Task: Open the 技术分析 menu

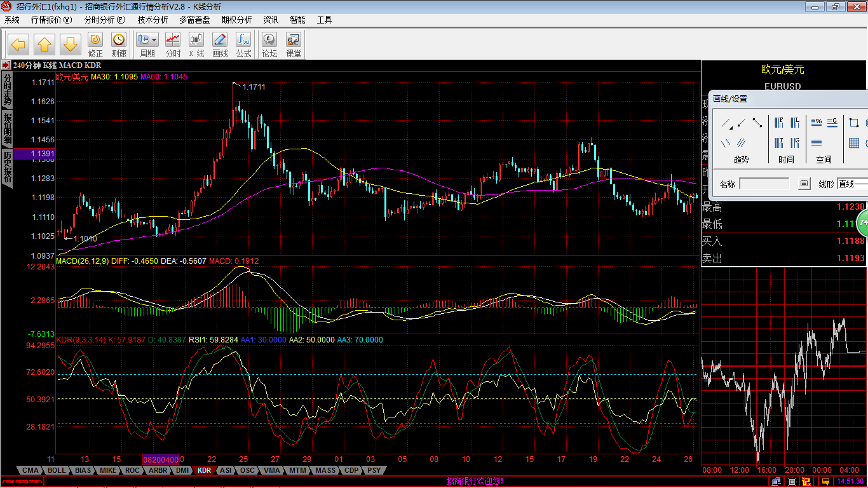Action: click(x=153, y=20)
